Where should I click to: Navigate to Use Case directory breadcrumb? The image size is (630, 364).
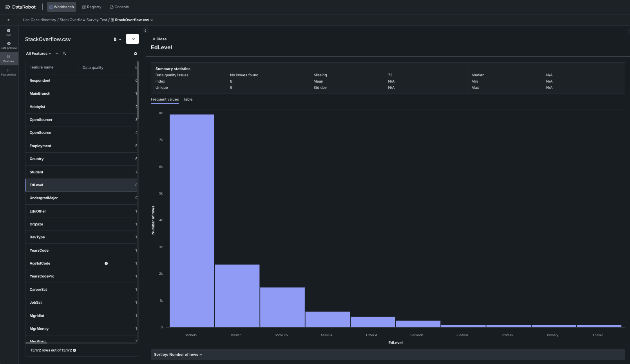pyautogui.click(x=39, y=20)
